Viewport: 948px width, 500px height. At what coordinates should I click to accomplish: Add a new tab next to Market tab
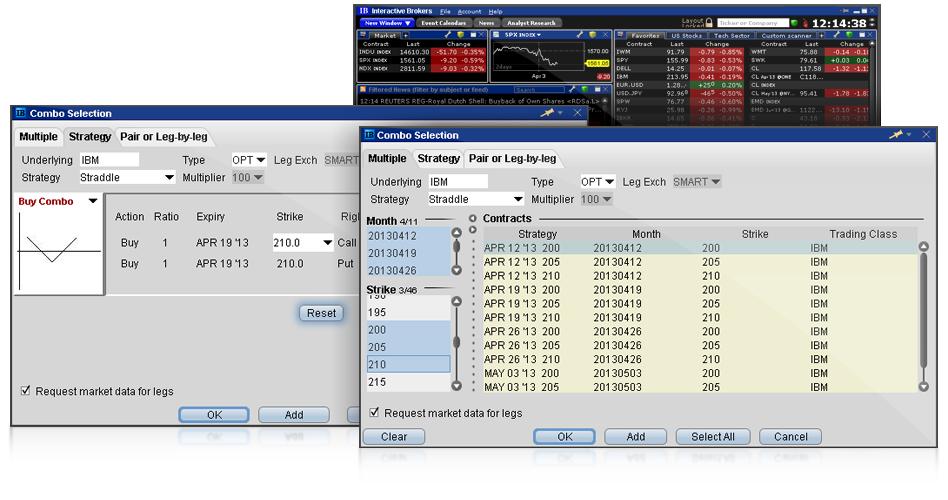coord(406,36)
